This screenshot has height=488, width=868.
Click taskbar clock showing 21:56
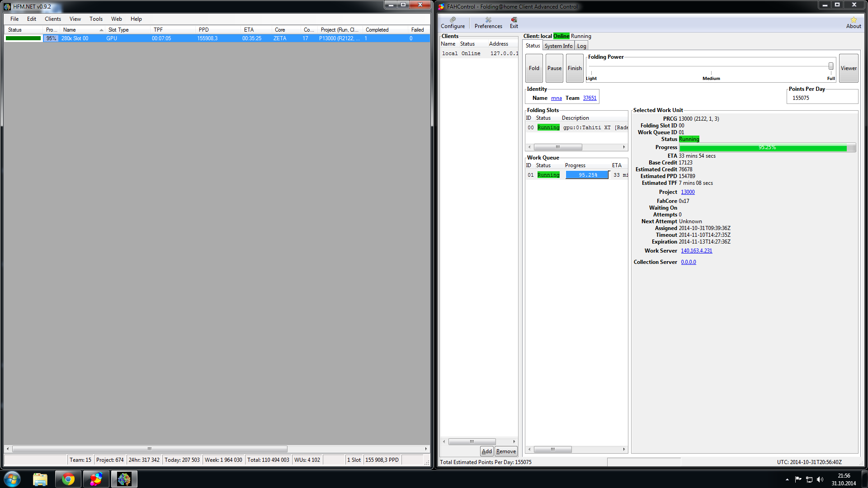[844, 479]
